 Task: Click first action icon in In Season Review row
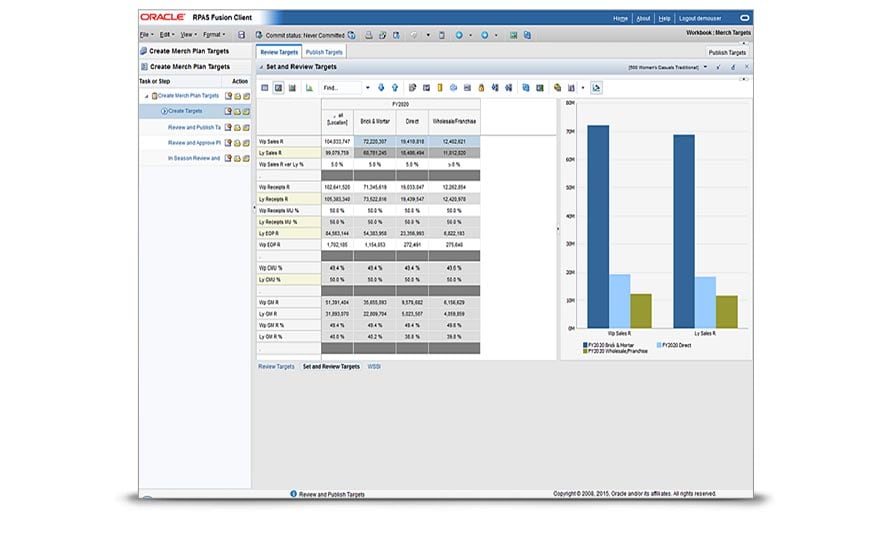click(x=228, y=158)
